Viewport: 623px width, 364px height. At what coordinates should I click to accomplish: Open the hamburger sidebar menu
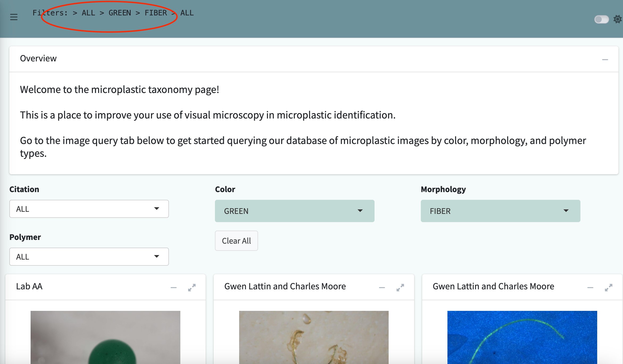[x=14, y=17]
